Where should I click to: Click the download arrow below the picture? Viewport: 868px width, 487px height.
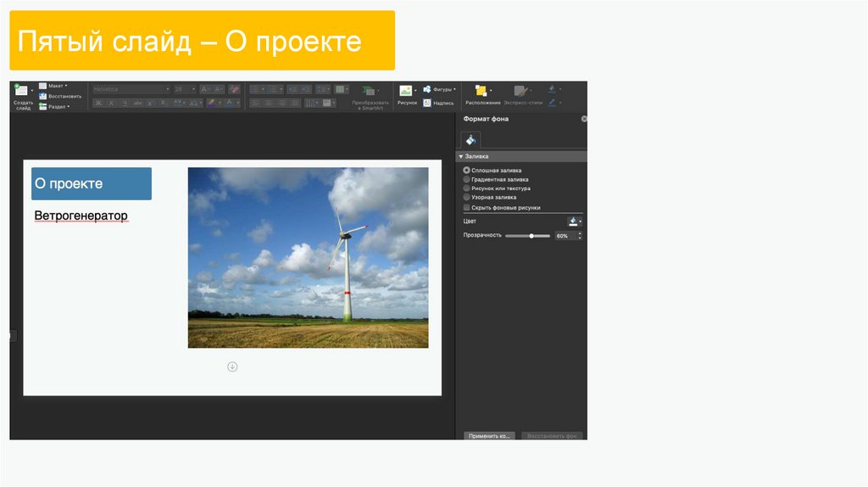pos(232,367)
